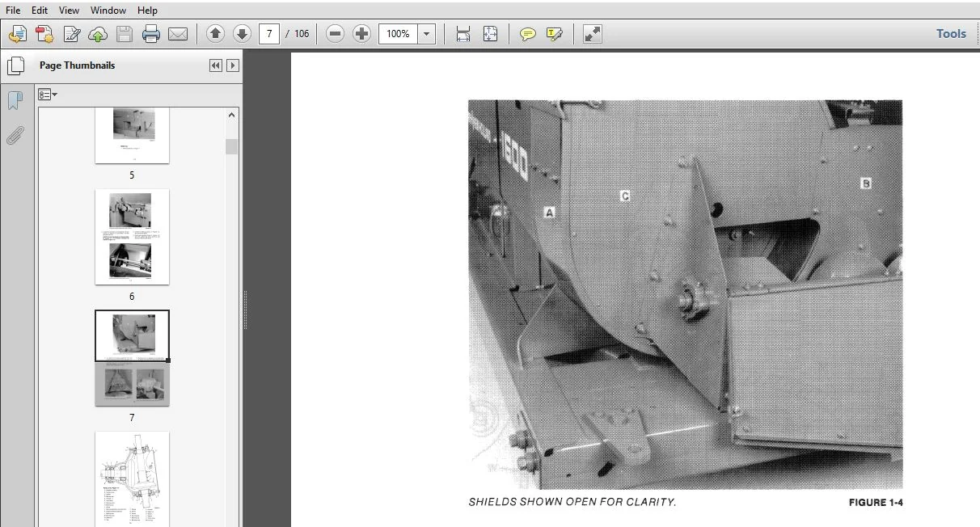Click thumbnail label '6'
The width and height of the screenshot is (980, 527).
click(132, 297)
